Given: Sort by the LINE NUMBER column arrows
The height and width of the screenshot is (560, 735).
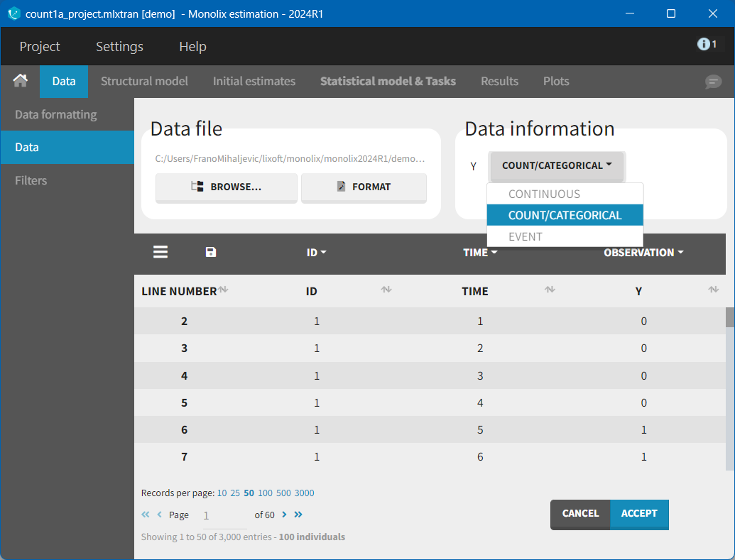Looking at the screenshot, I should coord(223,290).
